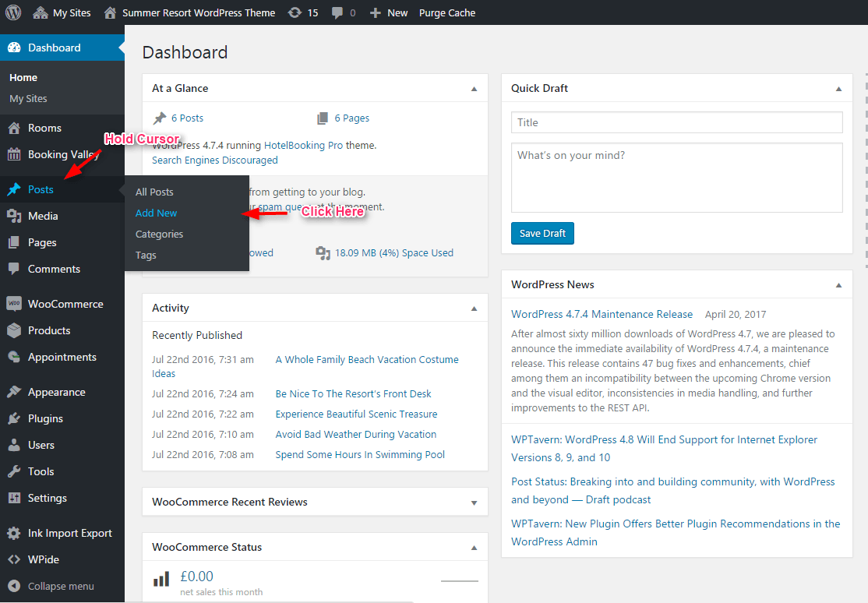The height and width of the screenshot is (603, 868).
Task: Click the My Sites network icon
Action: (x=41, y=12)
